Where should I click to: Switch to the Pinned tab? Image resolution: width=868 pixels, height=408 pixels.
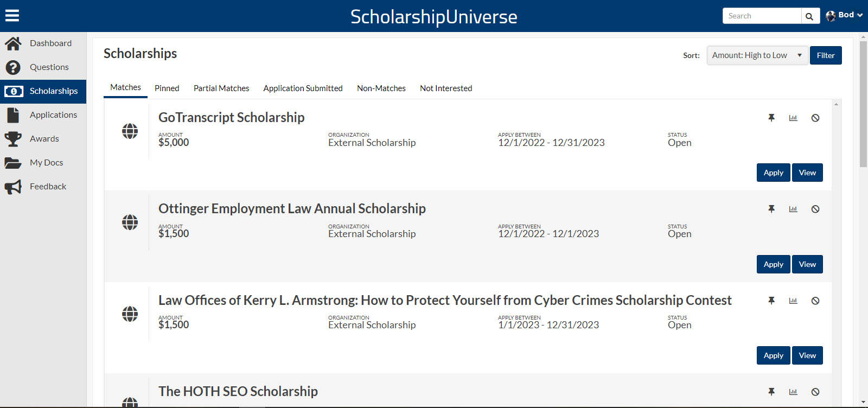coord(167,88)
